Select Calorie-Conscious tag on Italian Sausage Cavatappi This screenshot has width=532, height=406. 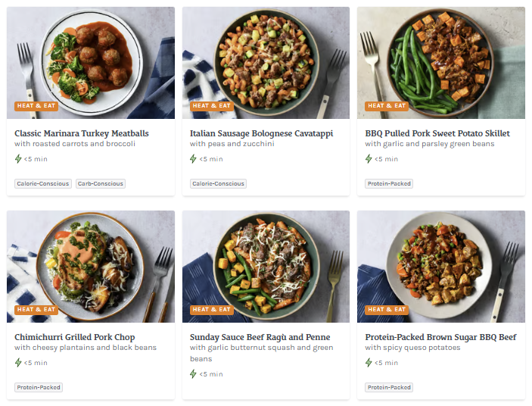219,183
